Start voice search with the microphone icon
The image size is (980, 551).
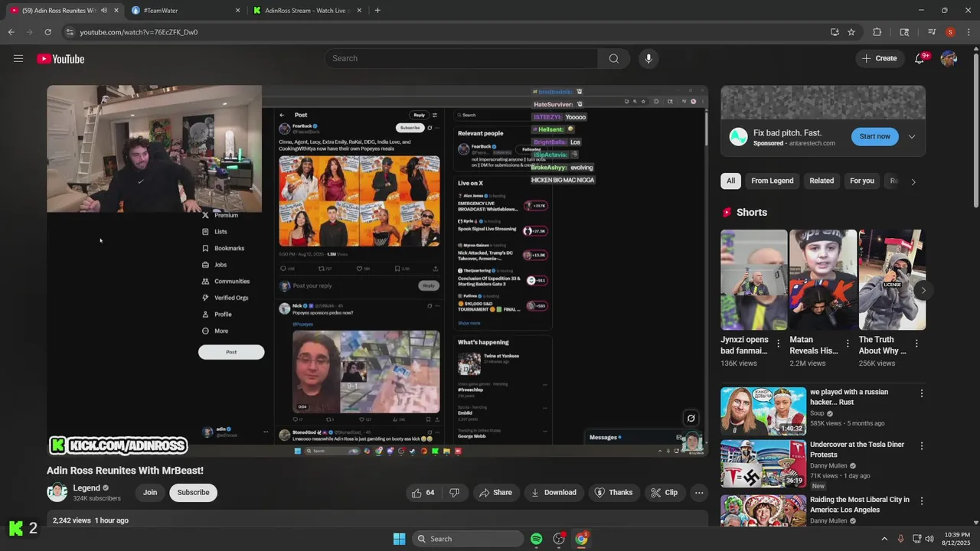648,58
